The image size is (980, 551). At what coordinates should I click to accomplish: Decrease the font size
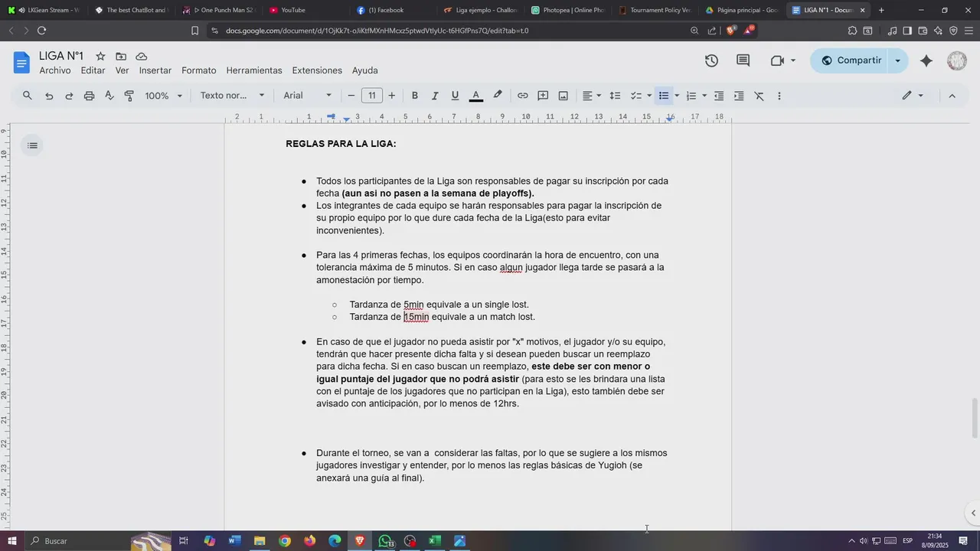(351, 96)
